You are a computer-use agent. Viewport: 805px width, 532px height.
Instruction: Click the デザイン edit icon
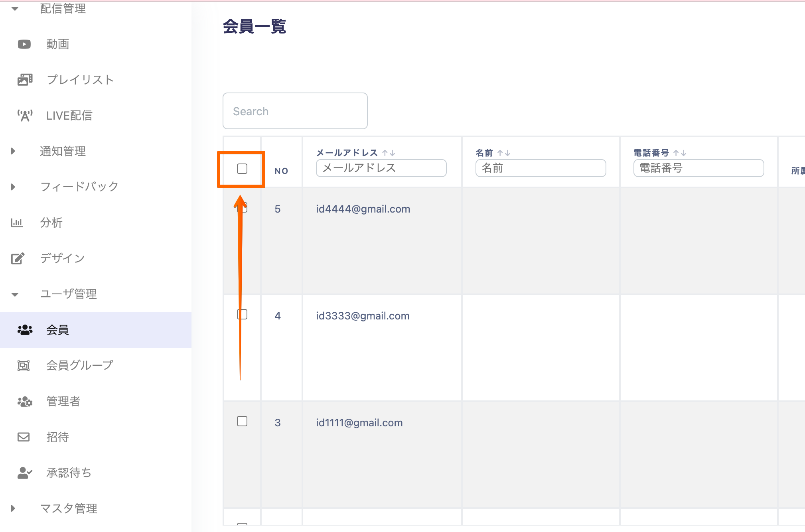tap(18, 258)
